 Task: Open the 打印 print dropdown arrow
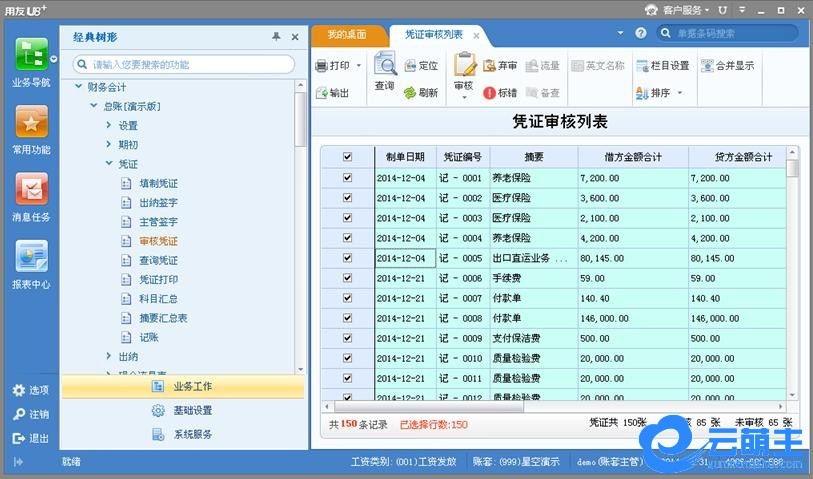(359, 66)
